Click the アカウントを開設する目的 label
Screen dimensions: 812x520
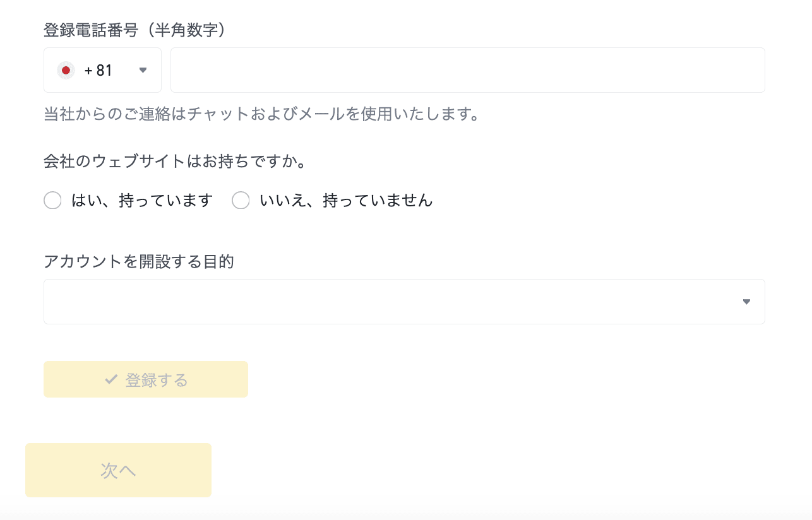click(139, 261)
